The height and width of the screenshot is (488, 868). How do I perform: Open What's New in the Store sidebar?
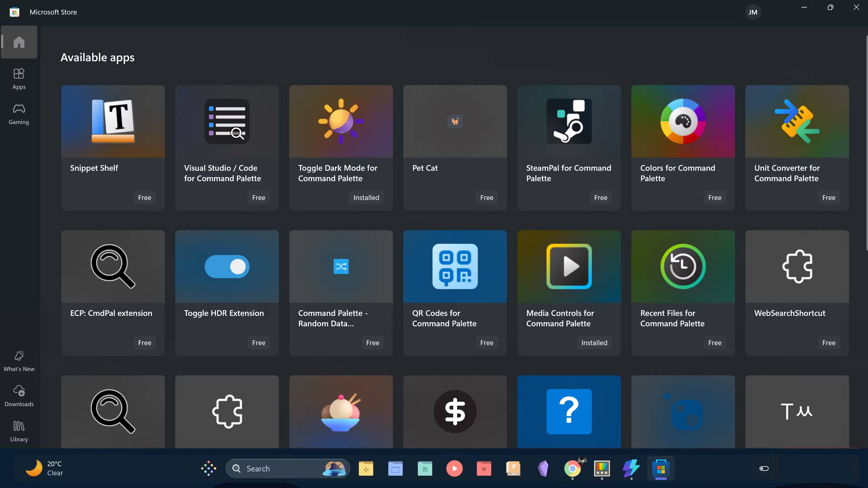click(19, 360)
